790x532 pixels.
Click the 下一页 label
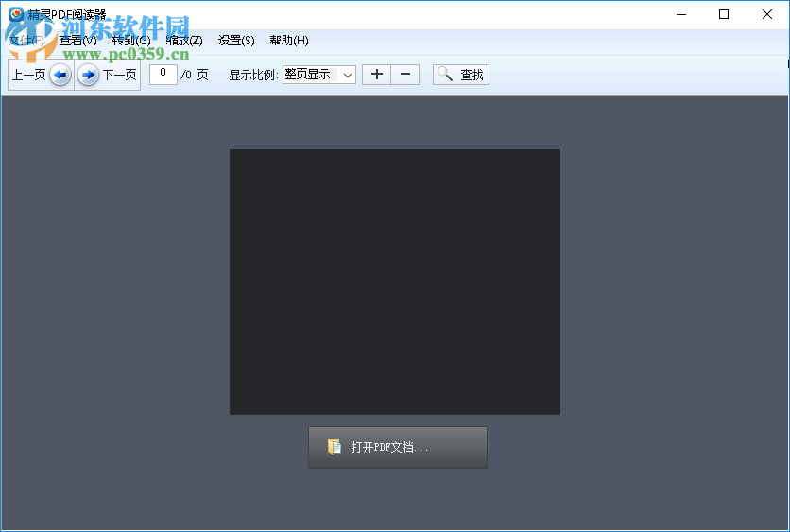[x=120, y=75]
